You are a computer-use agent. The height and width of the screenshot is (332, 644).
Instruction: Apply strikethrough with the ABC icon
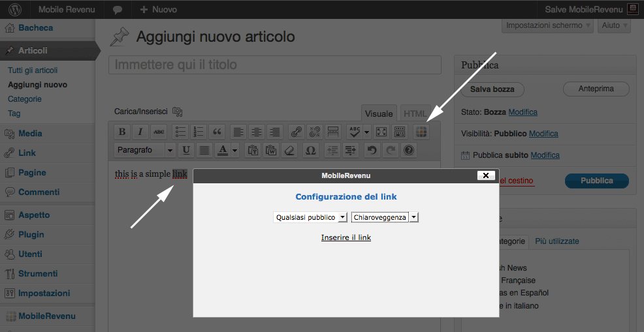159,132
